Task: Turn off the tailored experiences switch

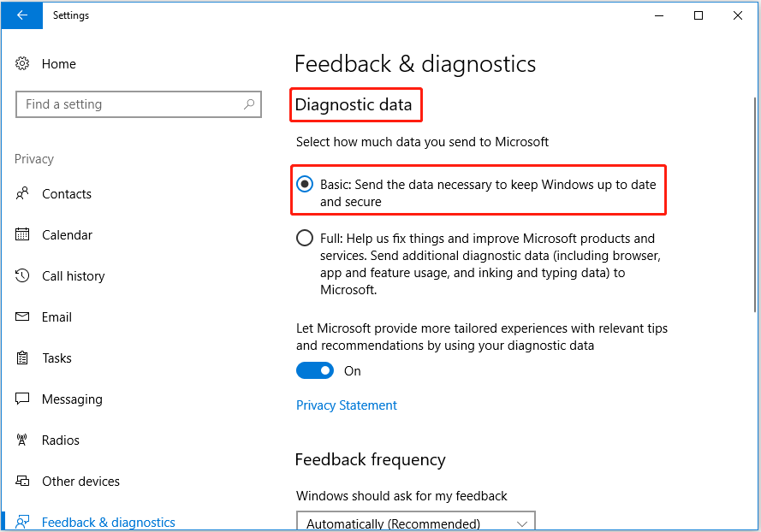Action: pos(315,370)
